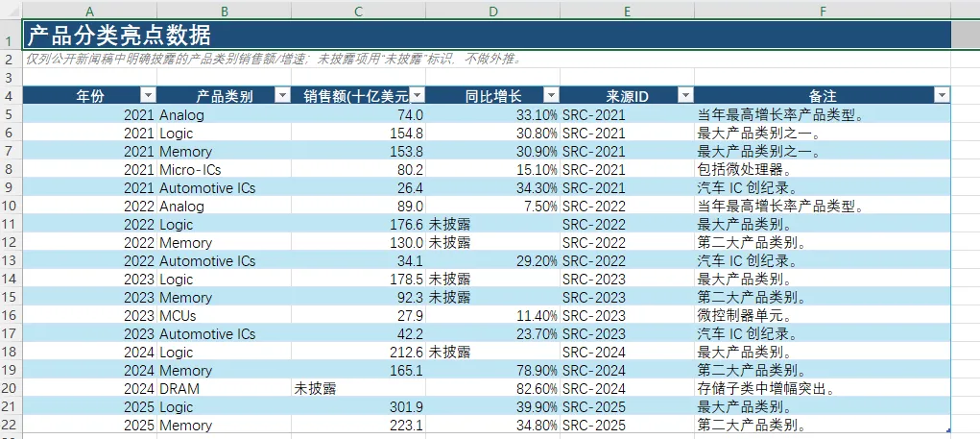Select the MCUs product cell
The height and width of the screenshot is (439, 980).
coord(224,316)
